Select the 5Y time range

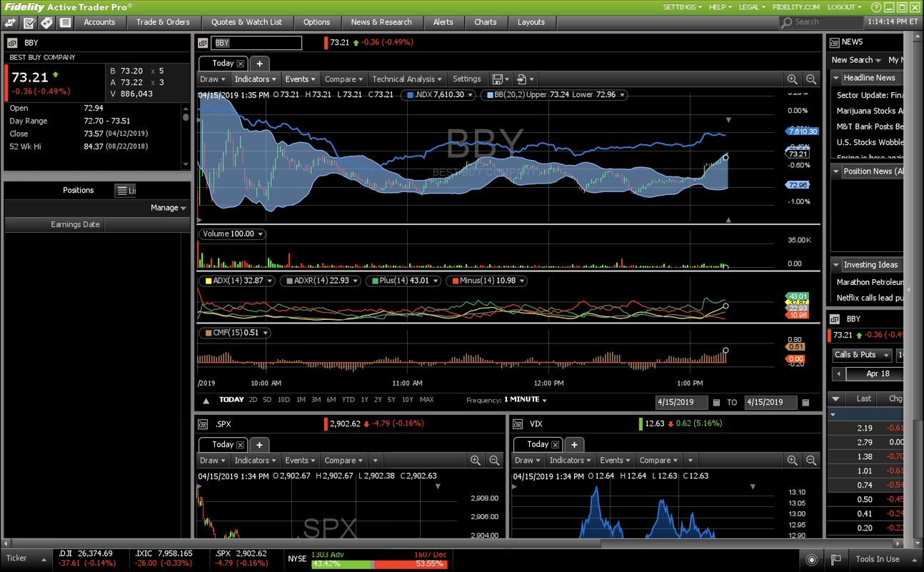[x=391, y=400]
